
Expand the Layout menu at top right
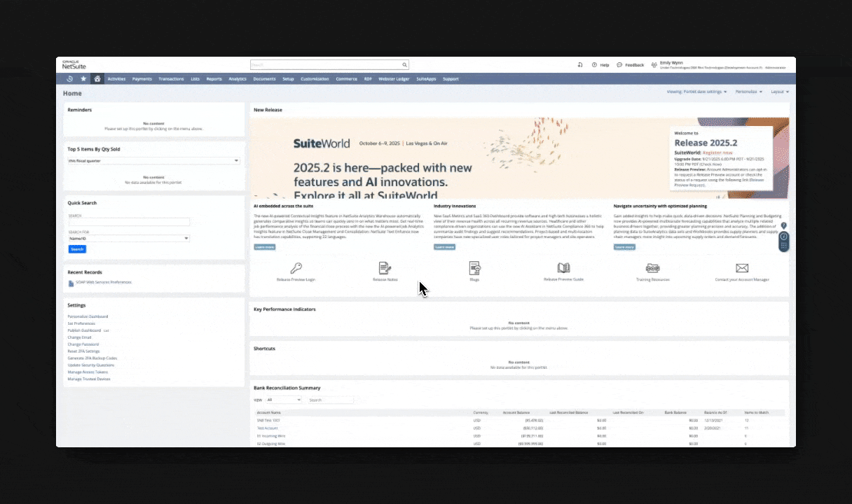(779, 91)
